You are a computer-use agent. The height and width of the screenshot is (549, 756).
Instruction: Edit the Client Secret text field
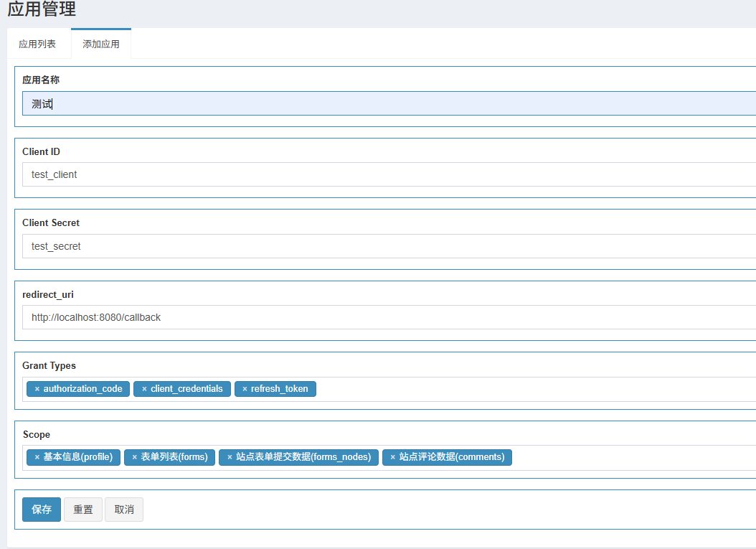(x=387, y=246)
